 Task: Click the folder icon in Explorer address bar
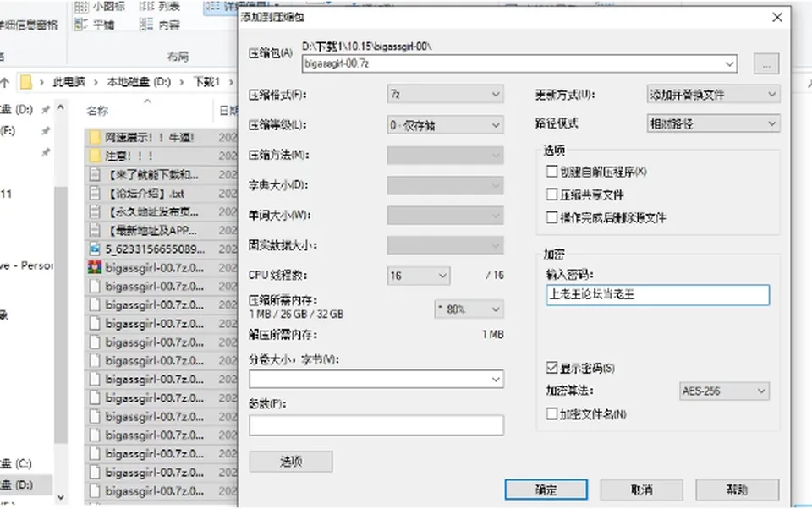click(26, 82)
